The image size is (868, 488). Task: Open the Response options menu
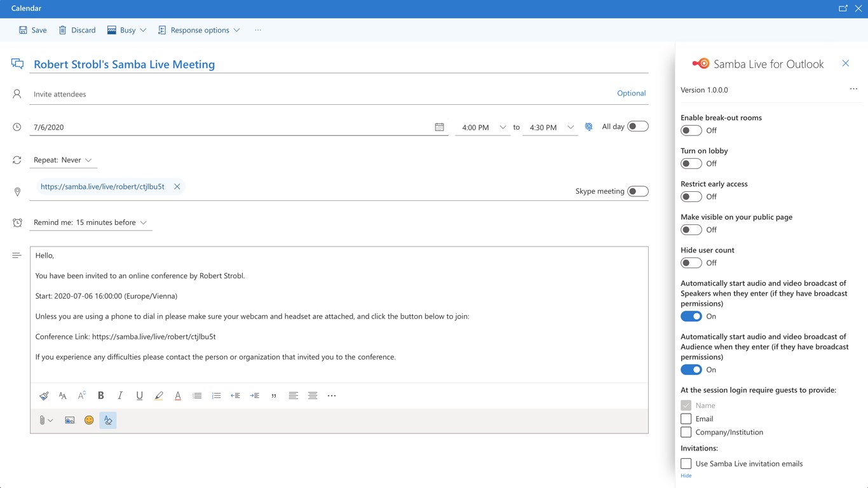tap(199, 30)
